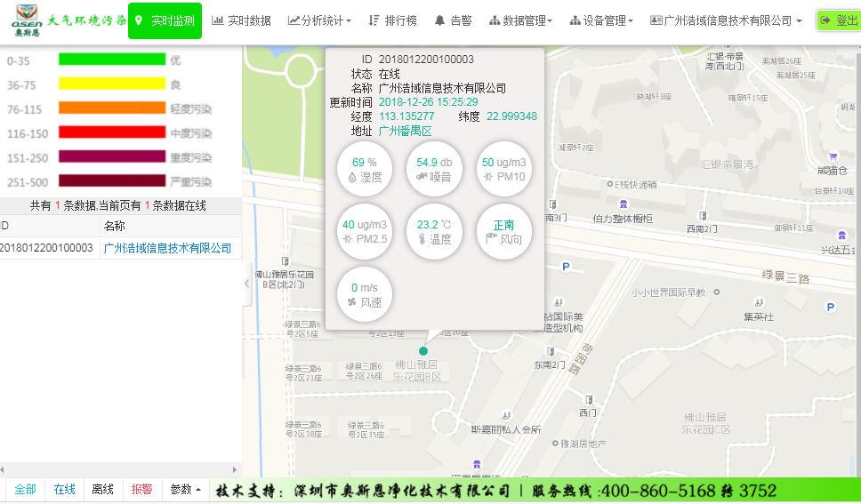This screenshot has width=861, height=504.
Task: Click the teal device marker on map
Action: pyautogui.click(x=423, y=351)
